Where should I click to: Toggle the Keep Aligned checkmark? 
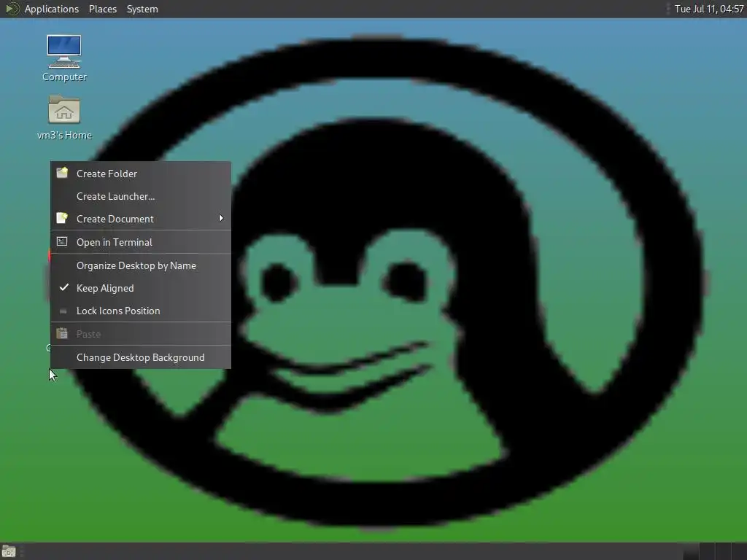point(63,287)
